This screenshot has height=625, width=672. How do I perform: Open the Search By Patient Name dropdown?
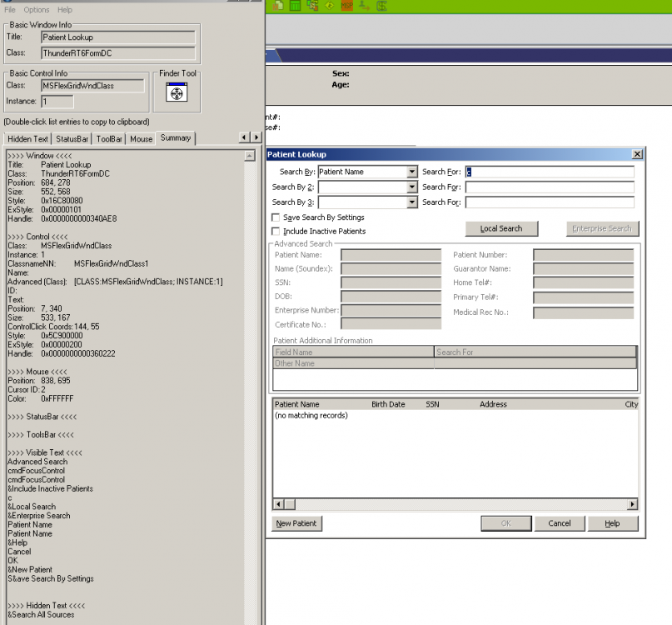pyautogui.click(x=415, y=172)
